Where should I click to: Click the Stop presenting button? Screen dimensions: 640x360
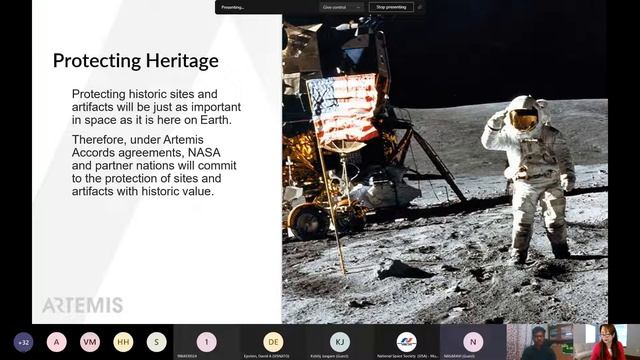pos(391,7)
